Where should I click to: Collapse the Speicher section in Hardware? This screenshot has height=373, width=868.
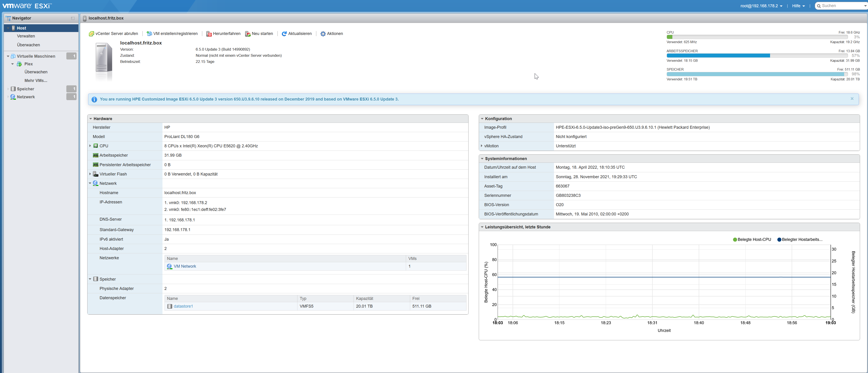click(x=90, y=279)
